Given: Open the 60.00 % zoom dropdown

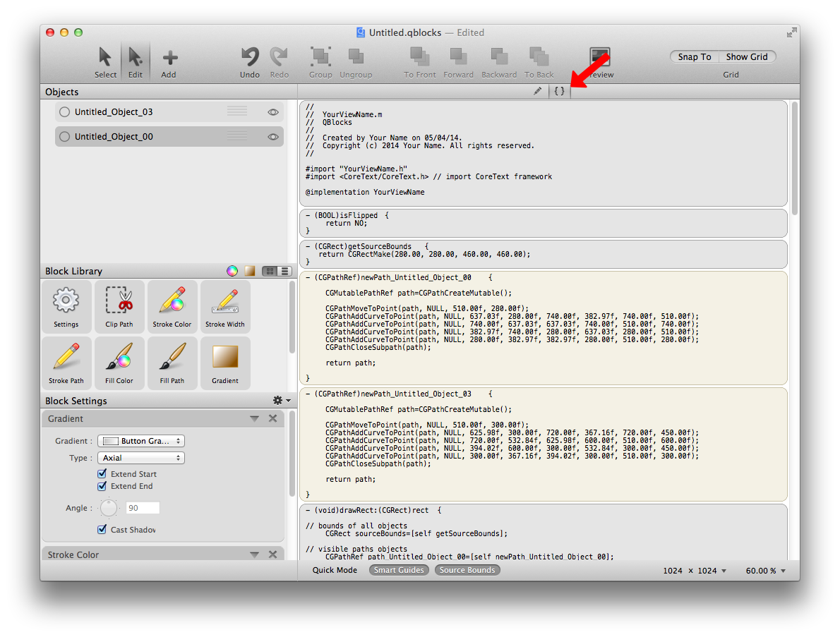Looking at the screenshot, I should tap(766, 571).
